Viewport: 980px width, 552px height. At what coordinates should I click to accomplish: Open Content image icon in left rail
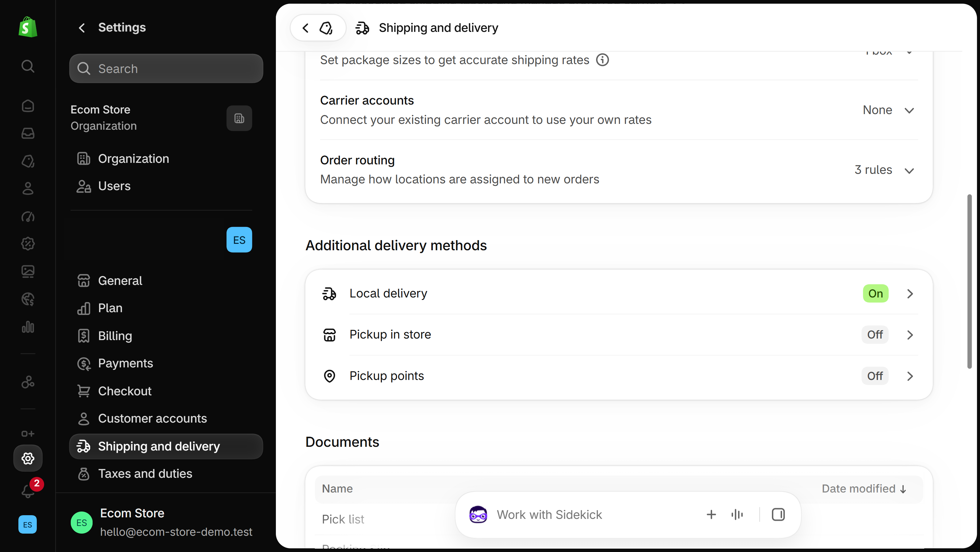[28, 271]
